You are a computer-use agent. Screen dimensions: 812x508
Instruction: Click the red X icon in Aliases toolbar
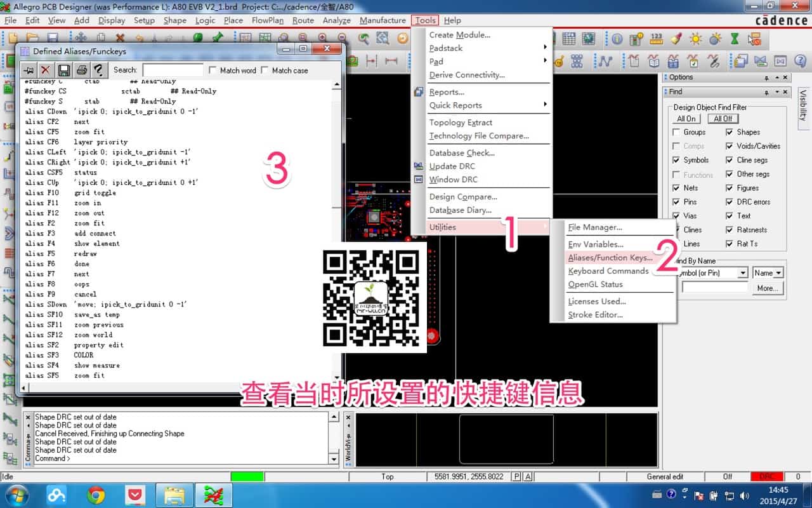click(46, 70)
